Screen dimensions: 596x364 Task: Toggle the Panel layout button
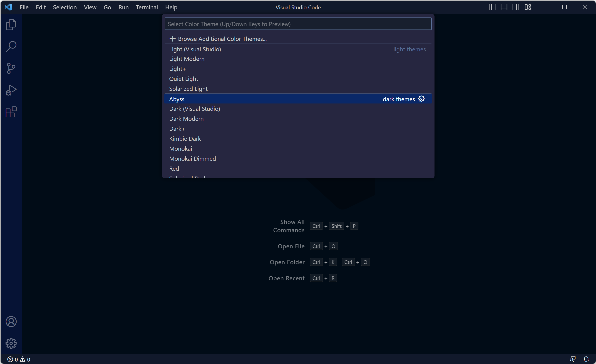504,7
